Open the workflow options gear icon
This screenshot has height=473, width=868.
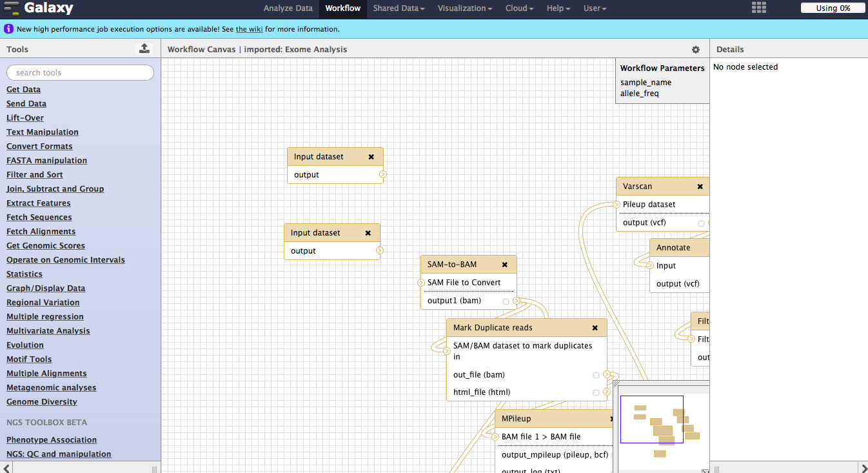[x=695, y=50]
